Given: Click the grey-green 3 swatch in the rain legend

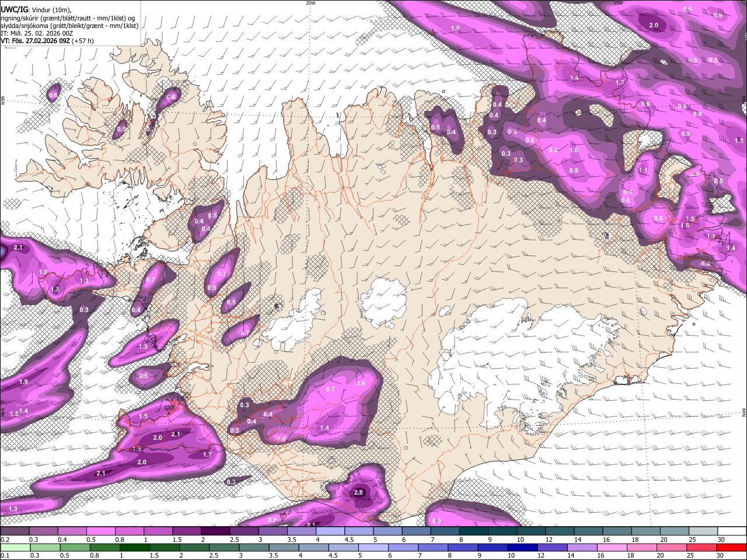Looking at the screenshot, I should point(253,547).
